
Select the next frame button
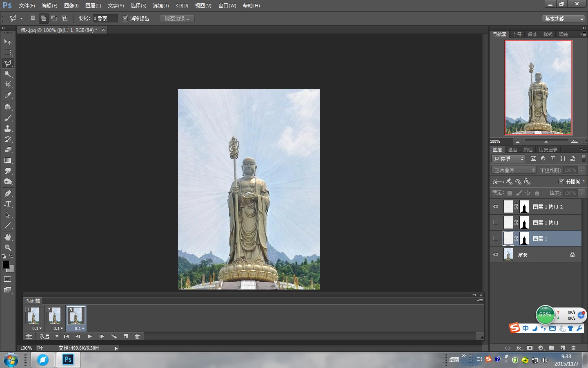[102, 337]
